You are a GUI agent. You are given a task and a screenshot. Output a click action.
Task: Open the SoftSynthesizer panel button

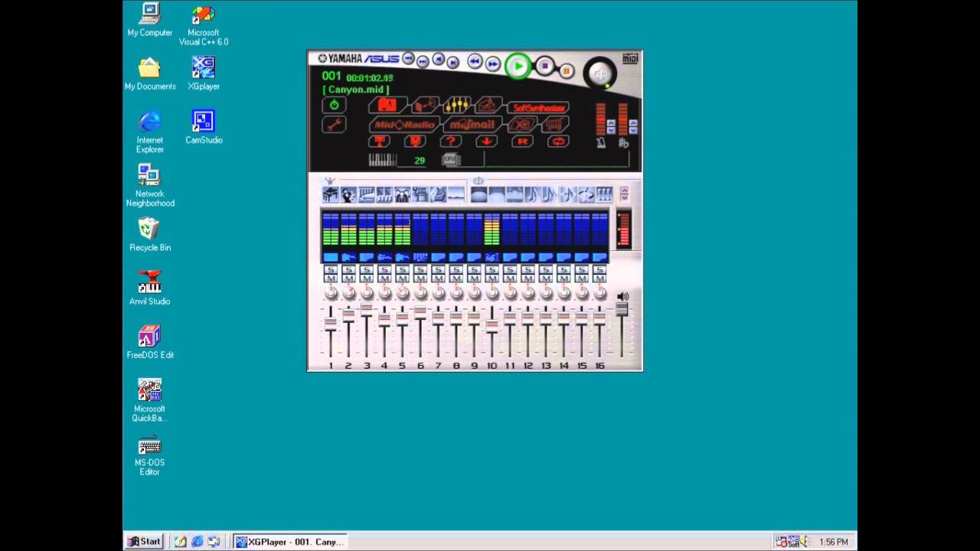point(539,108)
